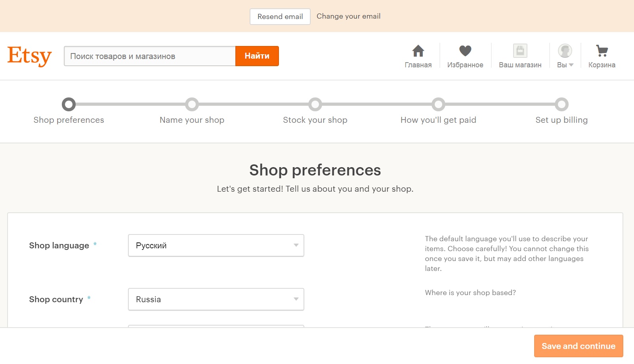Select the Stock your shop progress circle
The width and height of the screenshot is (634, 364).
click(x=315, y=104)
